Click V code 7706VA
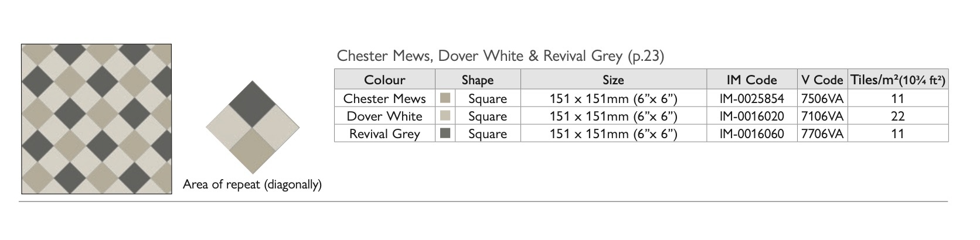Viewport: 980px width, 240px height. coord(822,134)
